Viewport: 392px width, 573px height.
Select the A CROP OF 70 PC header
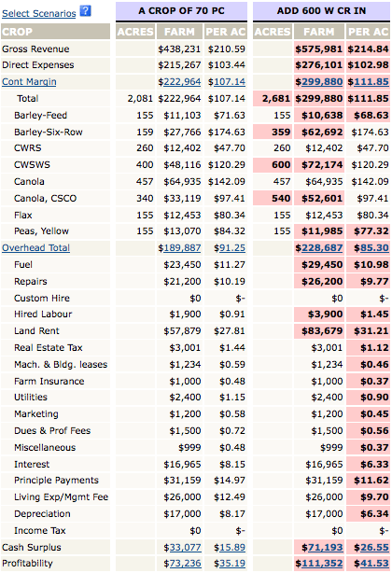click(x=181, y=11)
